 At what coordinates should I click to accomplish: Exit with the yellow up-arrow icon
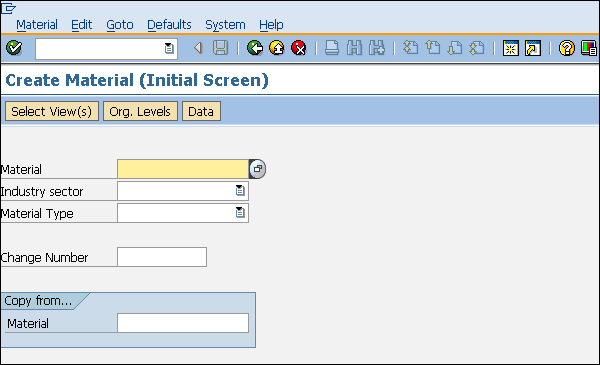pyautogui.click(x=276, y=48)
